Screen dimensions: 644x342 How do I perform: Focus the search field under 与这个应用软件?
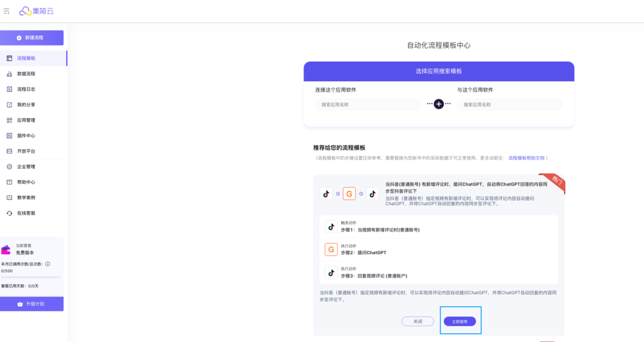[x=510, y=104]
